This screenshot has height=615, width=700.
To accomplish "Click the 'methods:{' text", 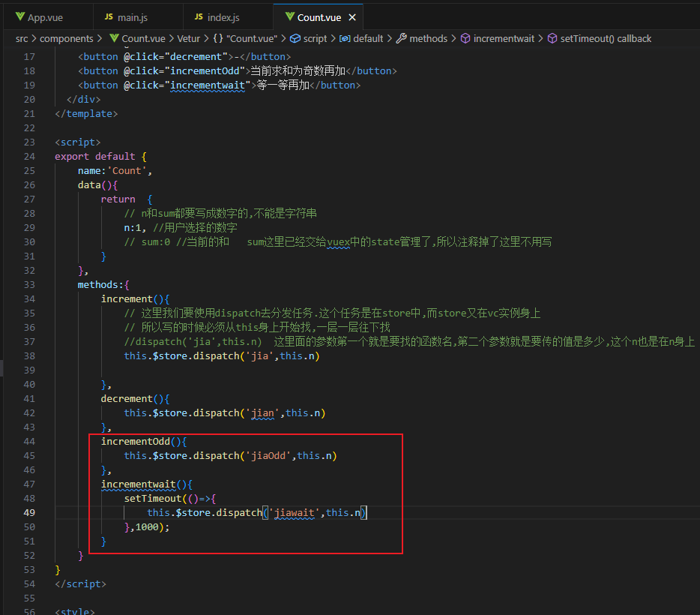I will coord(103,285).
